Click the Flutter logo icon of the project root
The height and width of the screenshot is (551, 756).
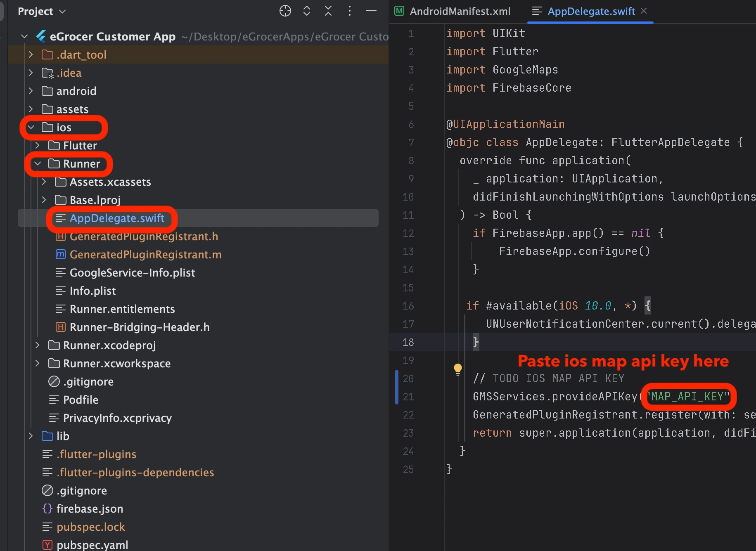[41, 37]
